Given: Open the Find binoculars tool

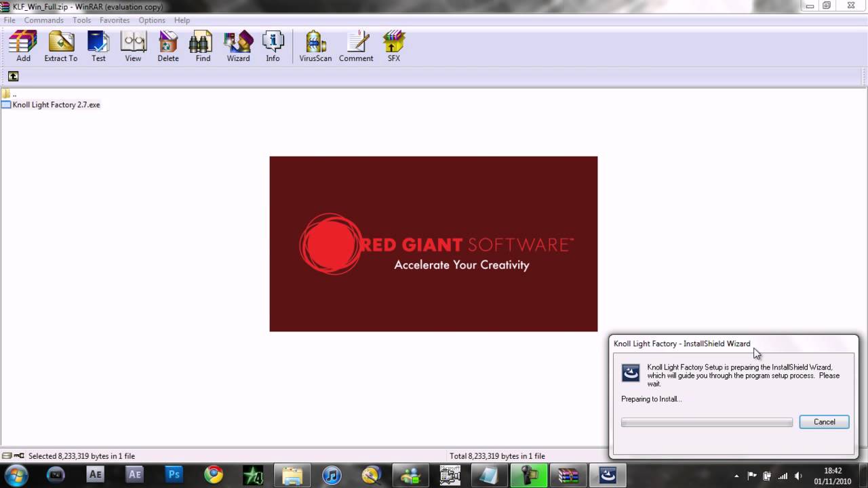Looking at the screenshot, I should click(x=203, y=46).
